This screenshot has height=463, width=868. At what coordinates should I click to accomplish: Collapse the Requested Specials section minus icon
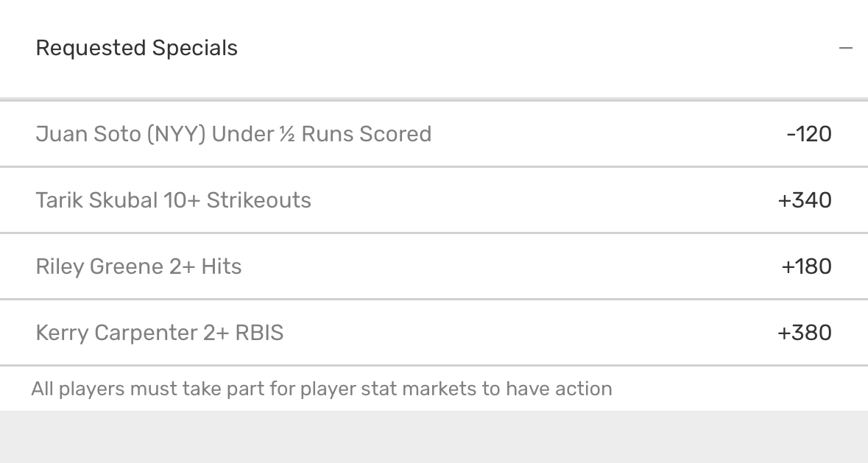[845, 49]
